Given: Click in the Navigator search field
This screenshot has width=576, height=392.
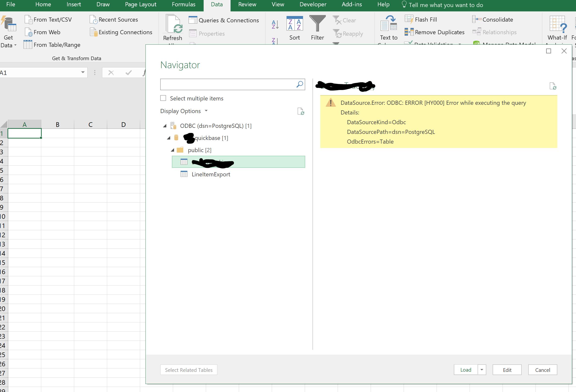Looking at the screenshot, I should tap(227, 85).
